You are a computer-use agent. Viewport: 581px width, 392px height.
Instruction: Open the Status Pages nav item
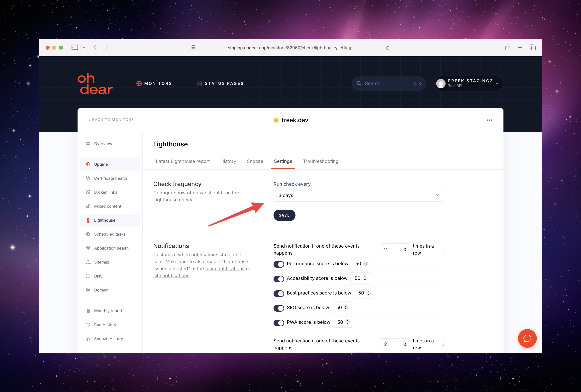point(220,84)
